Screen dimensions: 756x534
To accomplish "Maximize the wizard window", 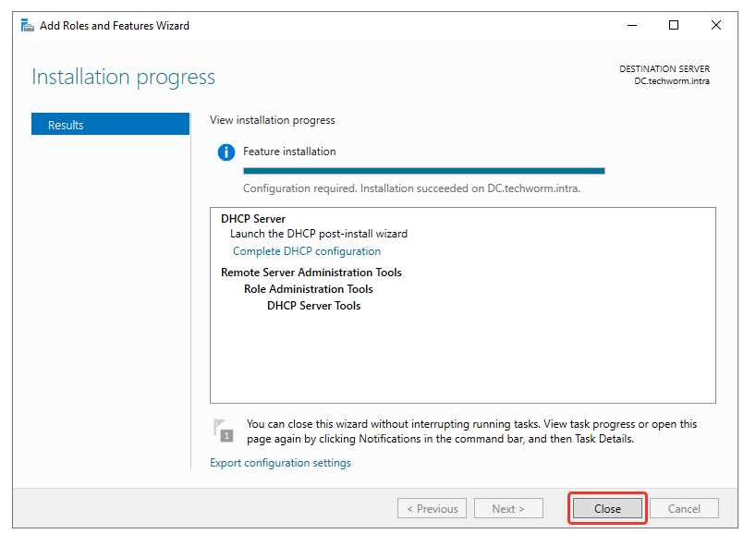I will pyautogui.click(x=674, y=26).
